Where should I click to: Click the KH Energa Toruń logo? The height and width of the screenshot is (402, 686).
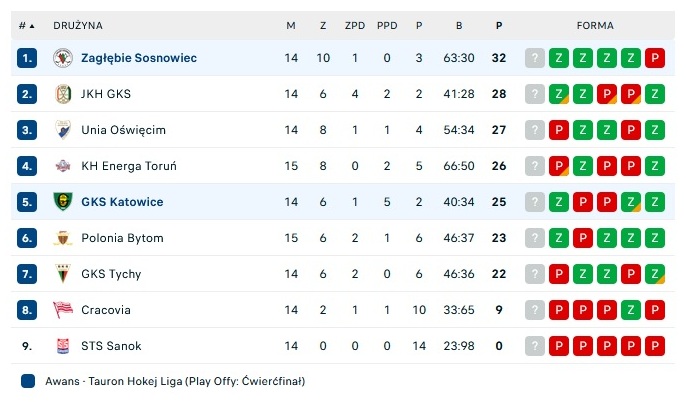point(63,166)
